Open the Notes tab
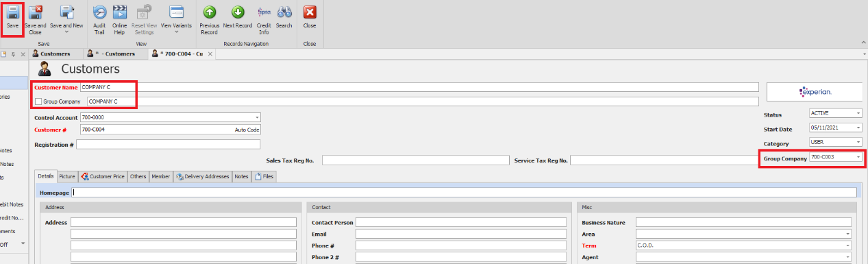The height and width of the screenshot is (264, 868). click(x=241, y=176)
